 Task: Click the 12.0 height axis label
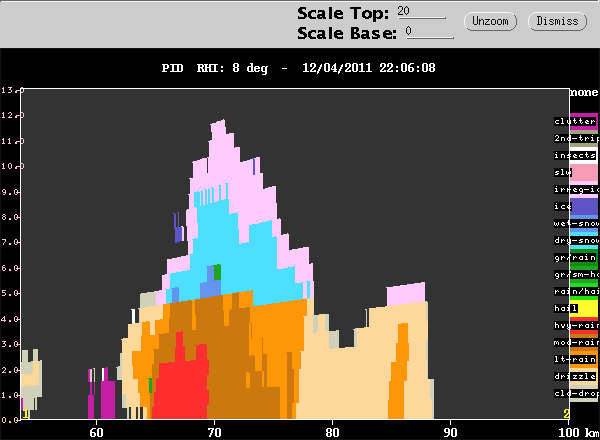point(12,116)
